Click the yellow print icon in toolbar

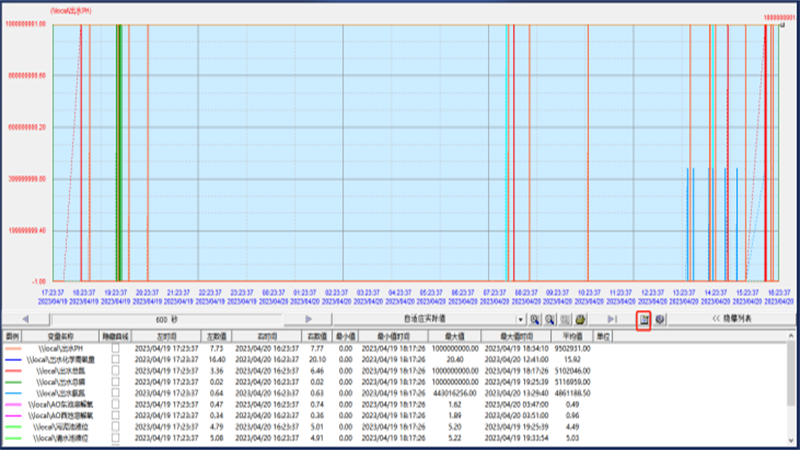[x=580, y=319]
